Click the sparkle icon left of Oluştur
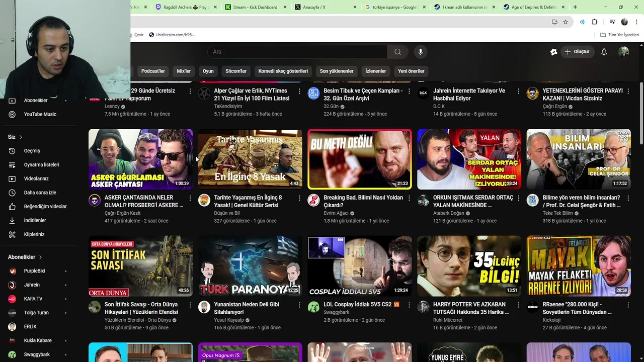This screenshot has width=644, height=362. coord(553,52)
